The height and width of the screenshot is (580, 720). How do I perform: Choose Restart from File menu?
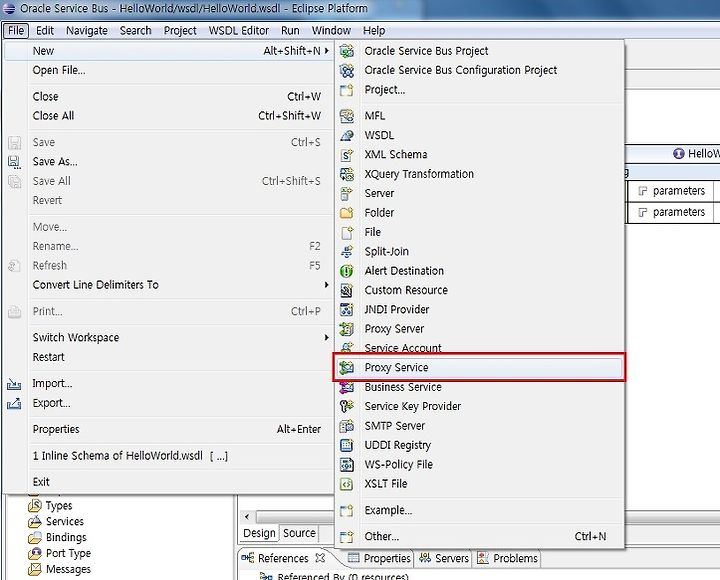click(168, 357)
